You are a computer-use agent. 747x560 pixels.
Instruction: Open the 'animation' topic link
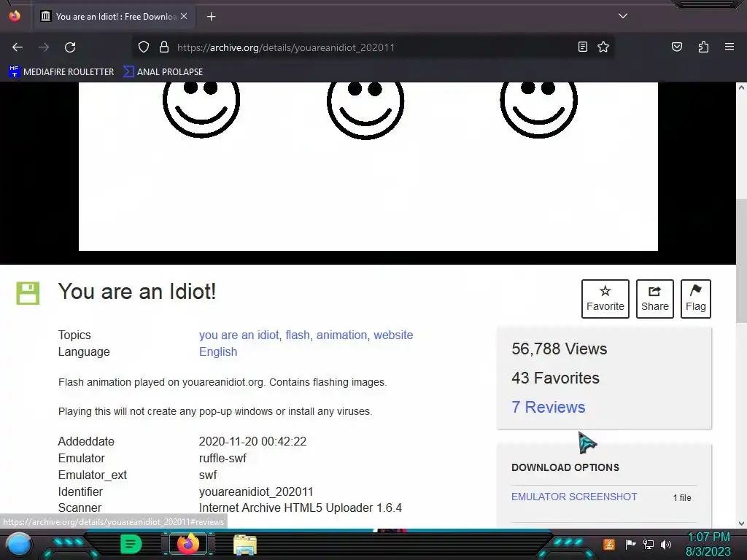point(341,335)
